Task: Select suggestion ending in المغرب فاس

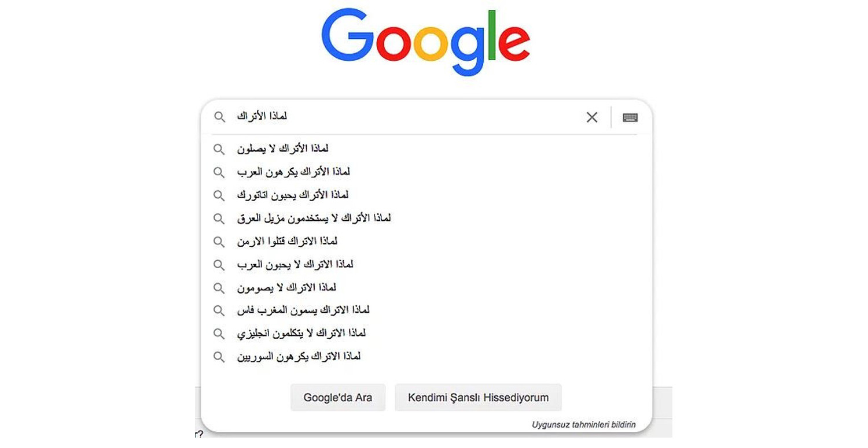Action: (x=303, y=310)
